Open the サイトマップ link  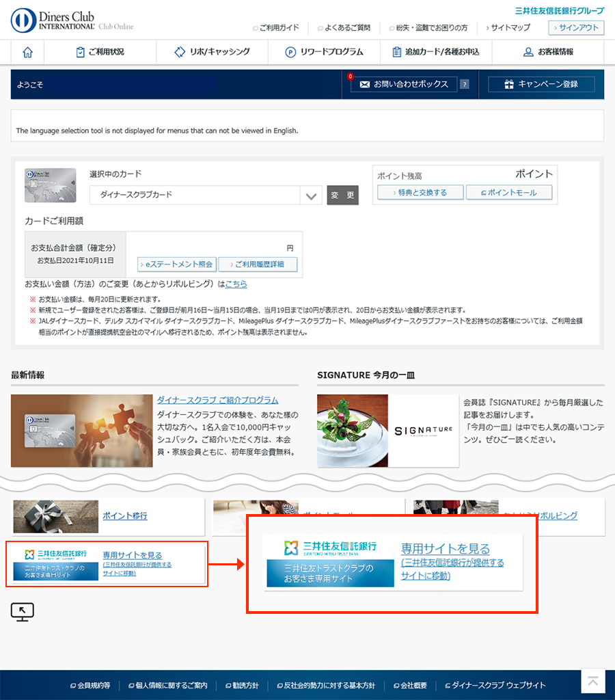(508, 27)
